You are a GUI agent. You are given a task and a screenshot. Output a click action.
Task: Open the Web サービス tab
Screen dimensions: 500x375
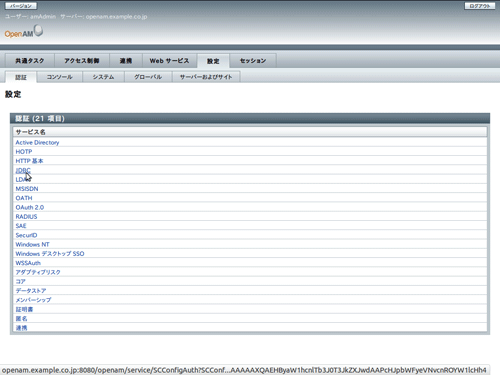[169, 61]
